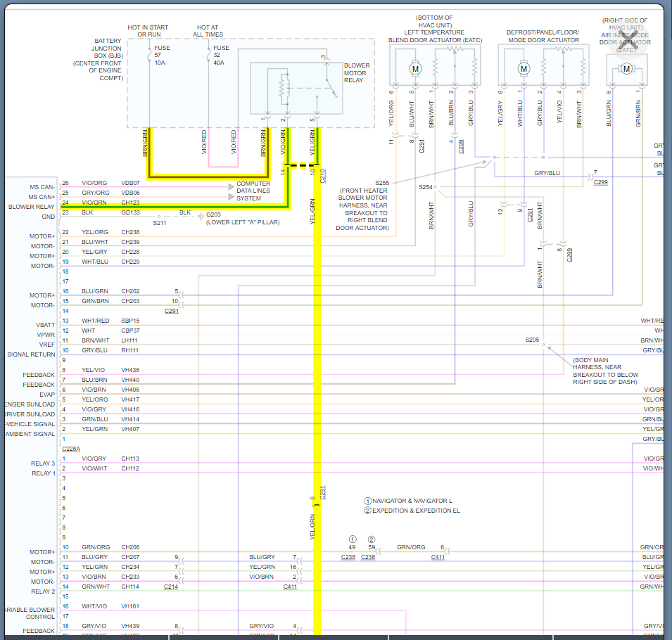Screen dimensions: 672x640
Task: Select circuit code LH111 on the VREF row
Action: click(129, 340)
